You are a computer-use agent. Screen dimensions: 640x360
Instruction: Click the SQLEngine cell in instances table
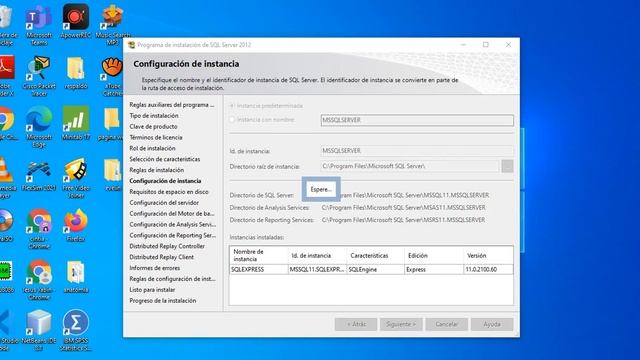click(x=376, y=269)
